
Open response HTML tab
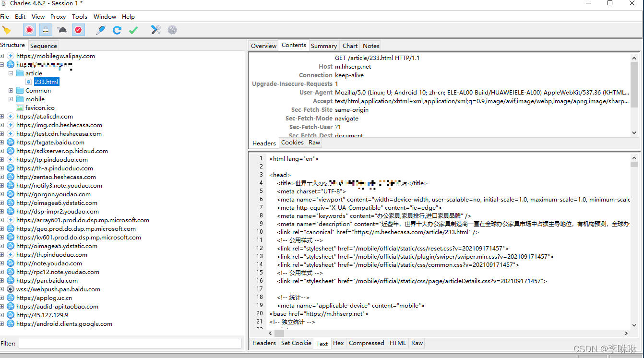pos(398,343)
